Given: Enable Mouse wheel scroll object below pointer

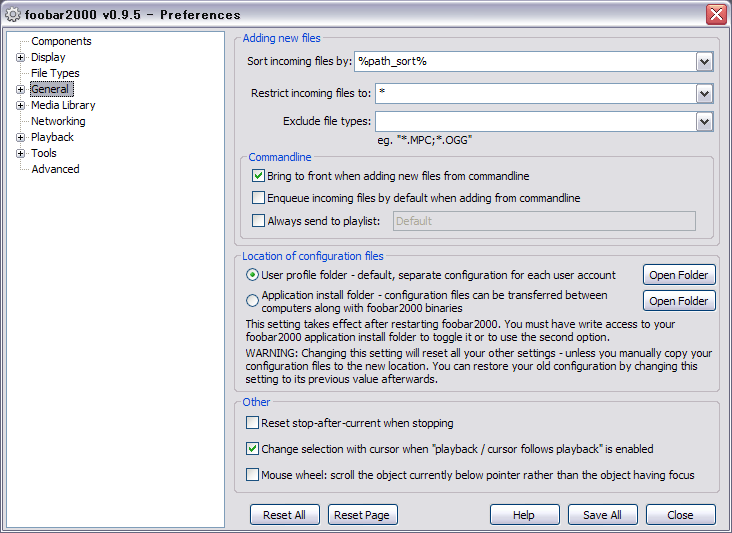Looking at the screenshot, I should pyautogui.click(x=252, y=475).
